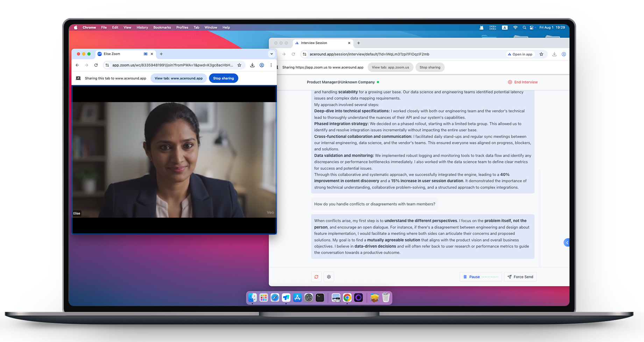Open the Trash in the dock
This screenshot has width=644, height=342.
[x=386, y=298]
